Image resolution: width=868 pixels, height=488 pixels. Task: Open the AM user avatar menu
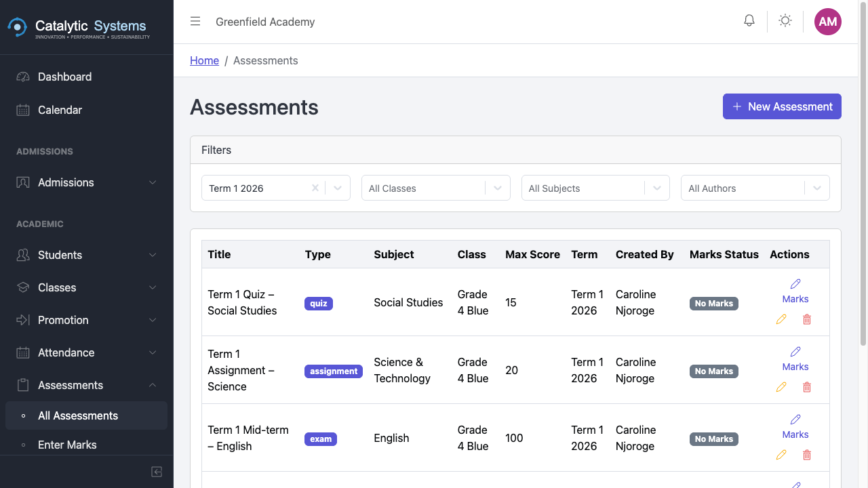tap(828, 22)
